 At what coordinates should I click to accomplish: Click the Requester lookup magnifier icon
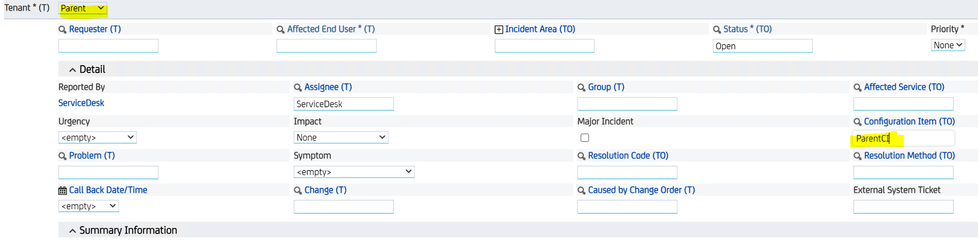pyautogui.click(x=62, y=29)
